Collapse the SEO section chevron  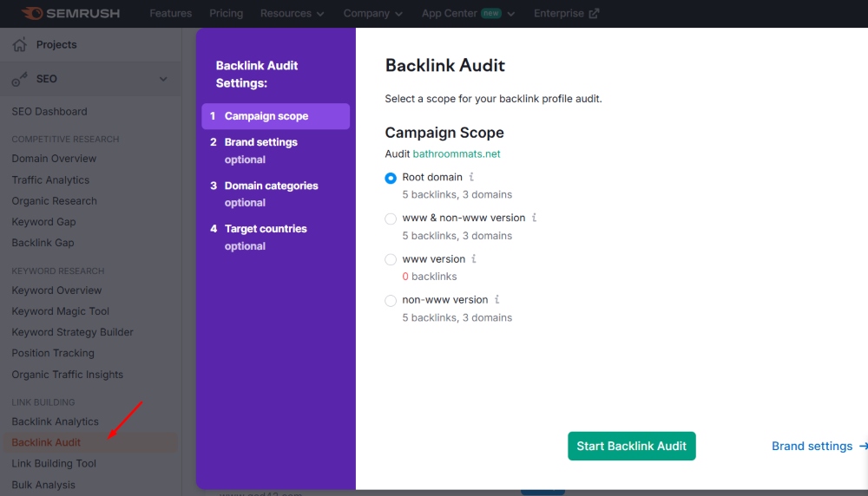point(163,79)
